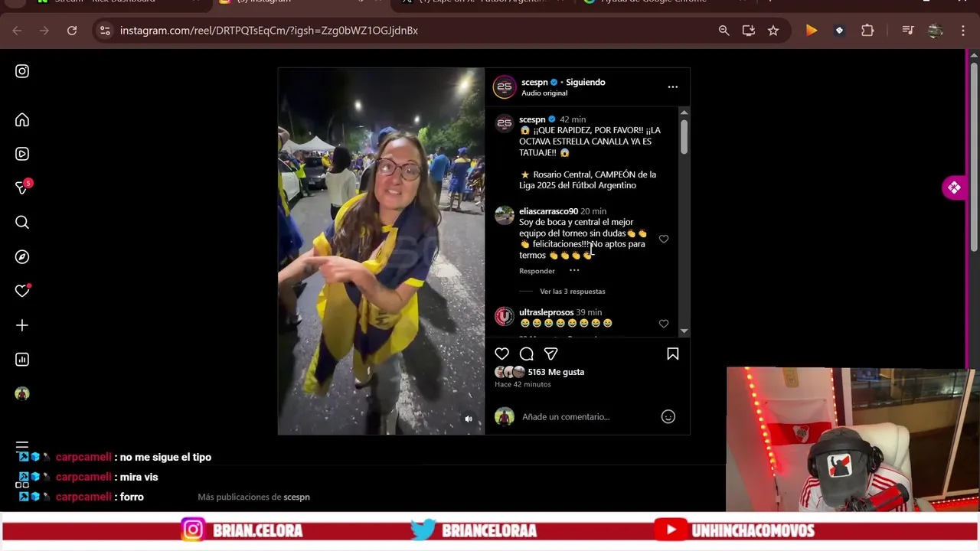Click the '42 min' caption timestamp
The width and height of the screenshot is (980, 551).
click(x=573, y=119)
